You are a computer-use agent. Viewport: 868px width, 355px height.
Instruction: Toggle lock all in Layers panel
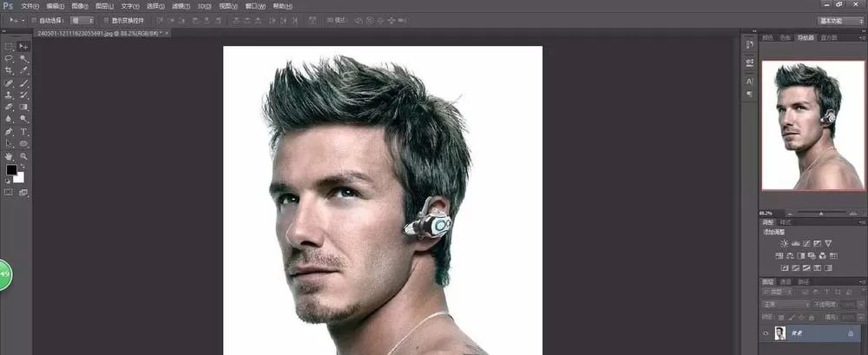[812, 318]
